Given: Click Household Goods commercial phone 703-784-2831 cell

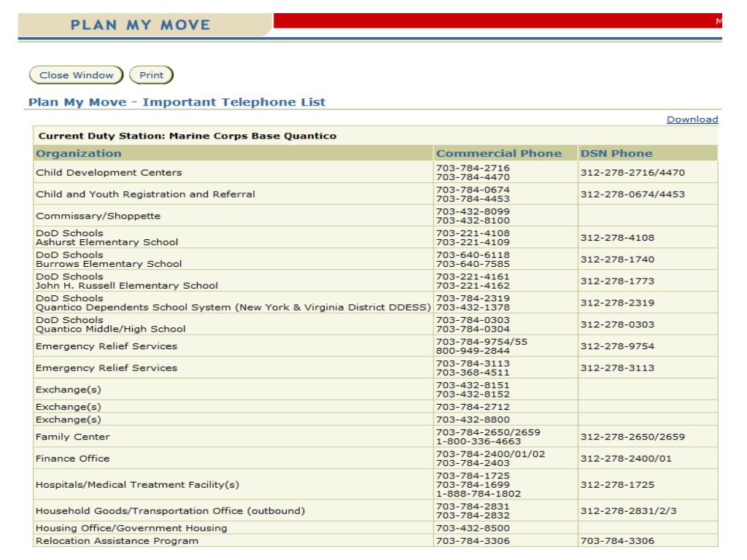Looking at the screenshot, I should [506, 511].
